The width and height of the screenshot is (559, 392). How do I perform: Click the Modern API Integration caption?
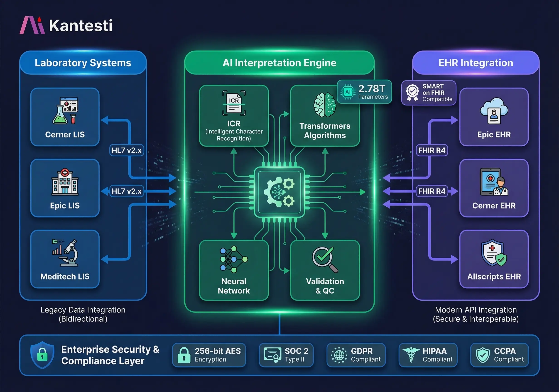point(476,314)
